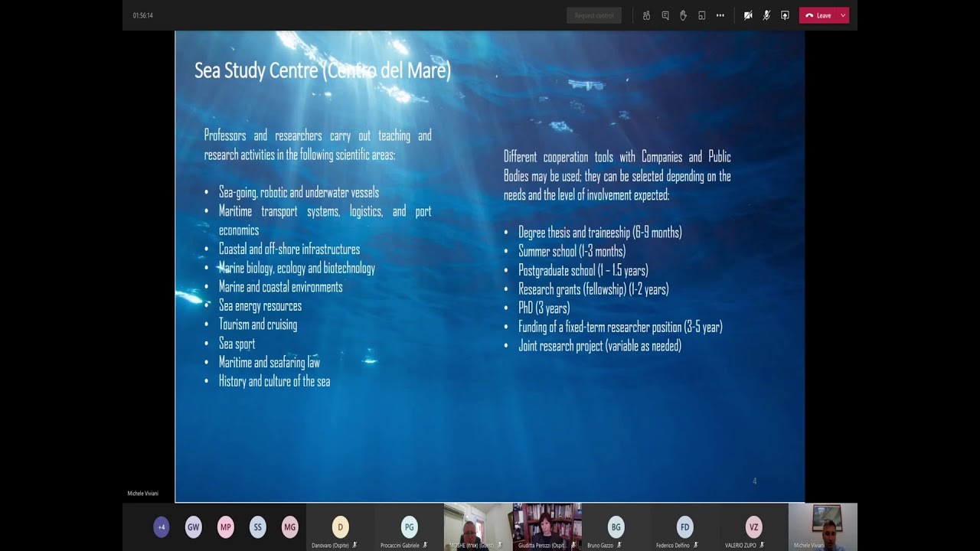Select Federico Delfino participant tile

[685, 527]
